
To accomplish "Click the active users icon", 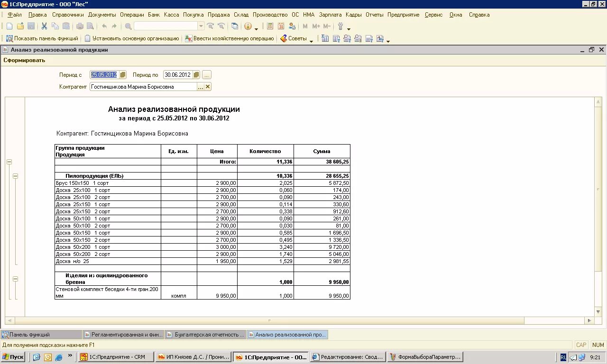I will tap(292, 27).
